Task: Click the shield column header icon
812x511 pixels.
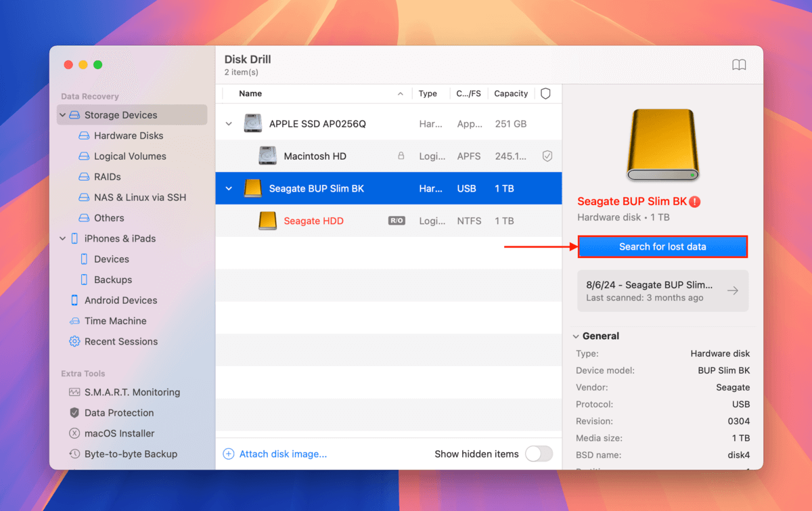Action: [x=546, y=93]
